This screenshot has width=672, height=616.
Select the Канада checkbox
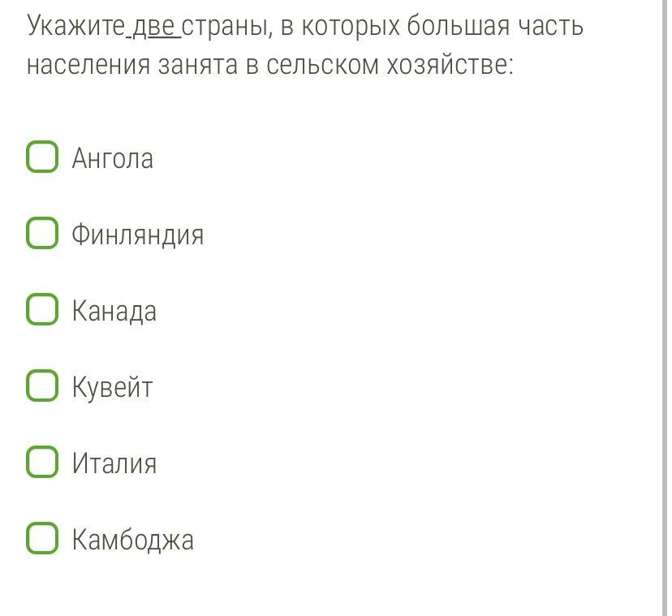42,309
